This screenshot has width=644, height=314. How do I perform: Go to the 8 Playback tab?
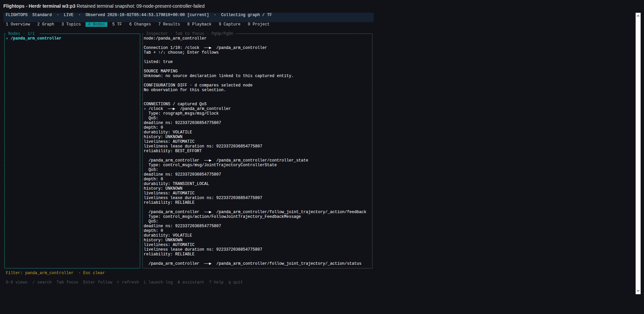point(199,24)
